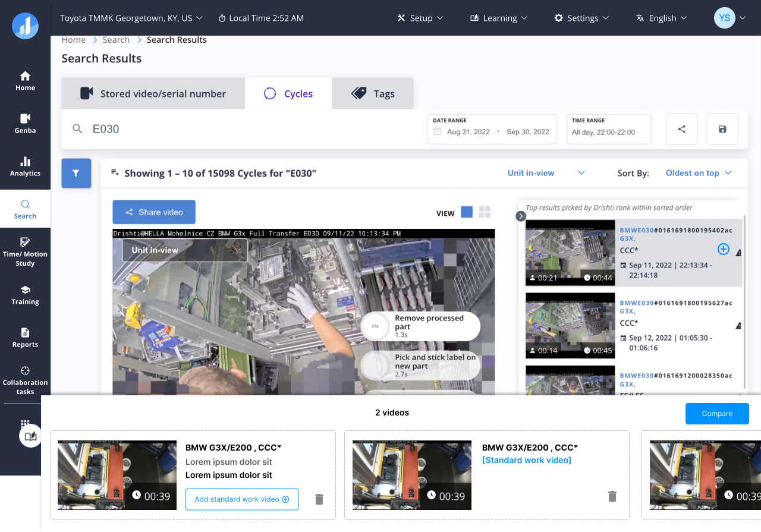Open the blue filter panel button
The width and height of the screenshot is (761, 532).
coord(76,173)
